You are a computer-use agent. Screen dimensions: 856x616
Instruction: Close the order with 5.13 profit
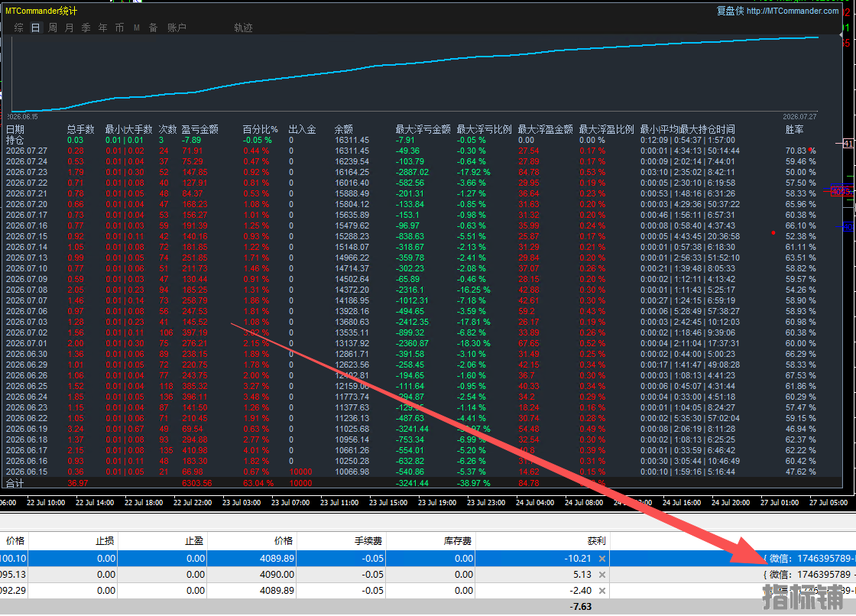click(x=601, y=575)
